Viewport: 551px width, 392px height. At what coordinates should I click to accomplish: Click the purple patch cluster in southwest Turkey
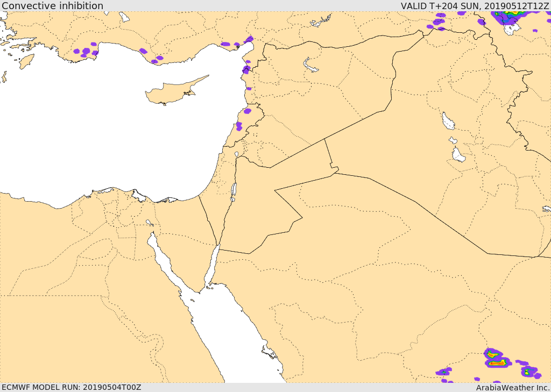point(85,52)
